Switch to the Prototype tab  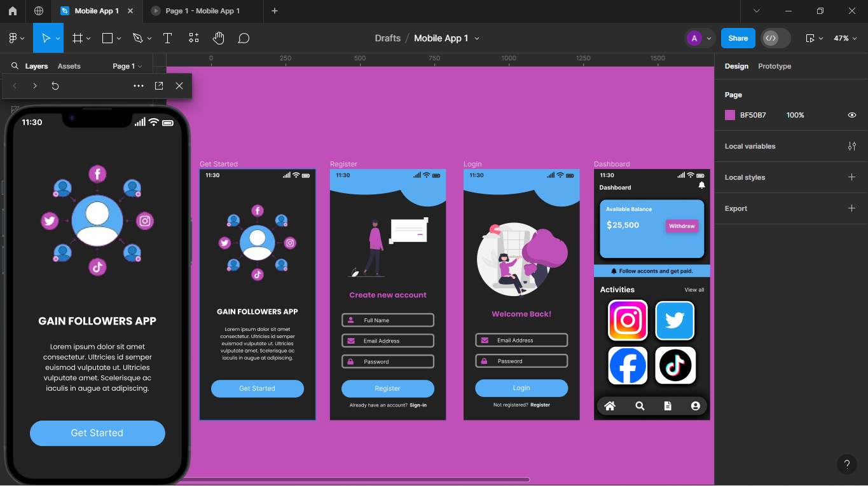coord(774,66)
